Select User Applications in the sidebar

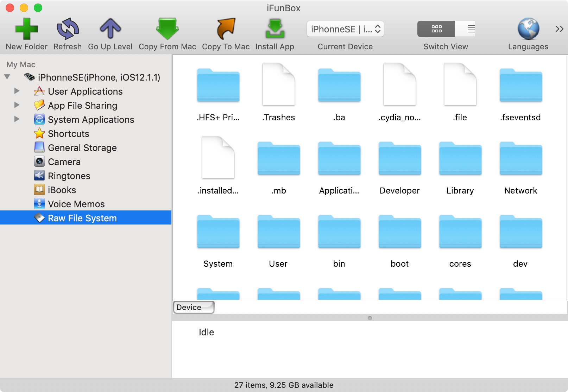click(x=85, y=91)
